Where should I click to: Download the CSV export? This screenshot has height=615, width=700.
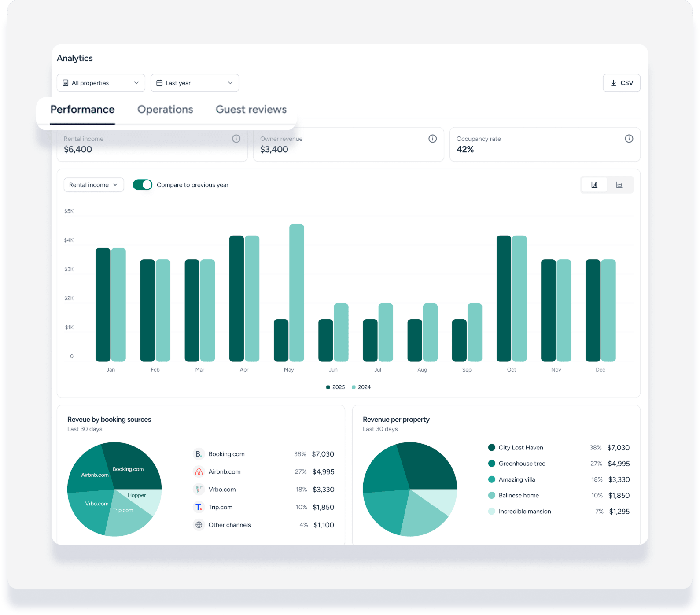point(622,83)
